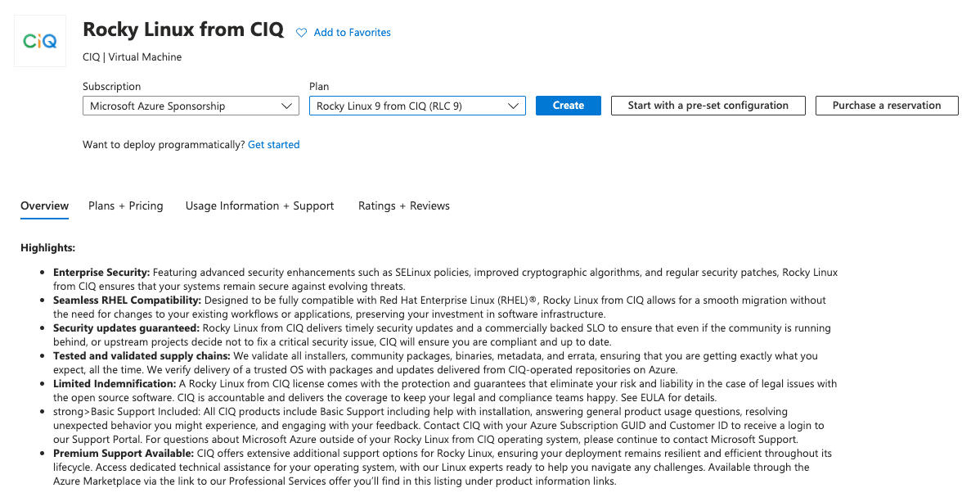Click the Rocky Linux from CIQ title
The image size is (980, 497).
tap(183, 29)
